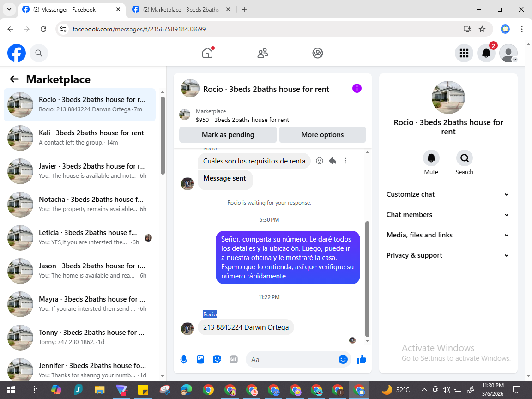Open Sticky Notes from taskbar
Viewport: 532px width, 399px height.
pyautogui.click(x=143, y=390)
